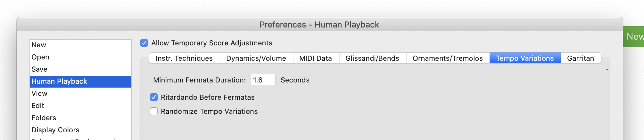This screenshot has height=140, width=644.
Task: Select Human Playback in the sidebar list
Action: pyautogui.click(x=59, y=82)
